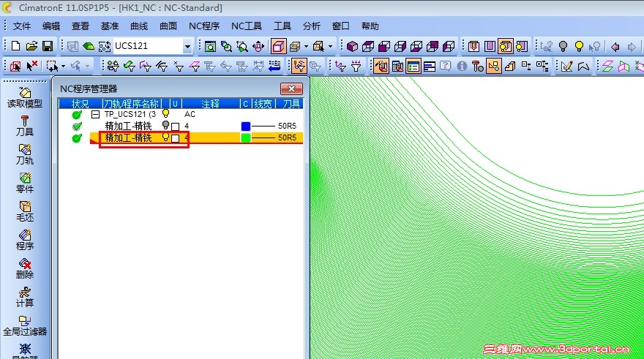Click the 状况 column header
This screenshot has height=359, width=644.
click(x=80, y=104)
